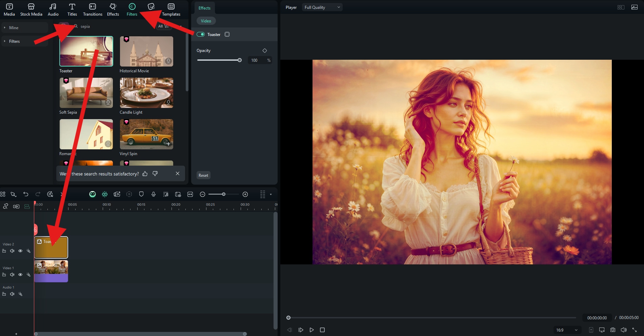This screenshot has height=336, width=644.
Task: Open the Full Quality dropdown
Action: tap(322, 7)
